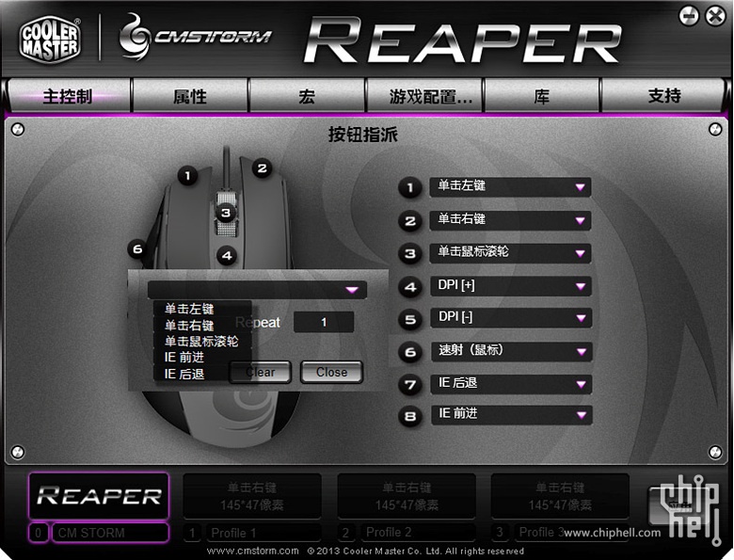Switch to the 主控制 tab
This screenshot has width=734, height=560.
(69, 96)
